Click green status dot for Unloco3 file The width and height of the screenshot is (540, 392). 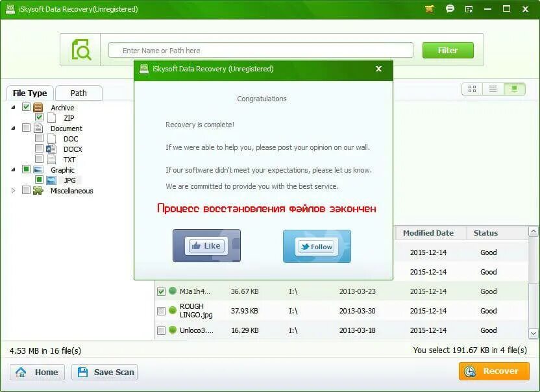173,330
